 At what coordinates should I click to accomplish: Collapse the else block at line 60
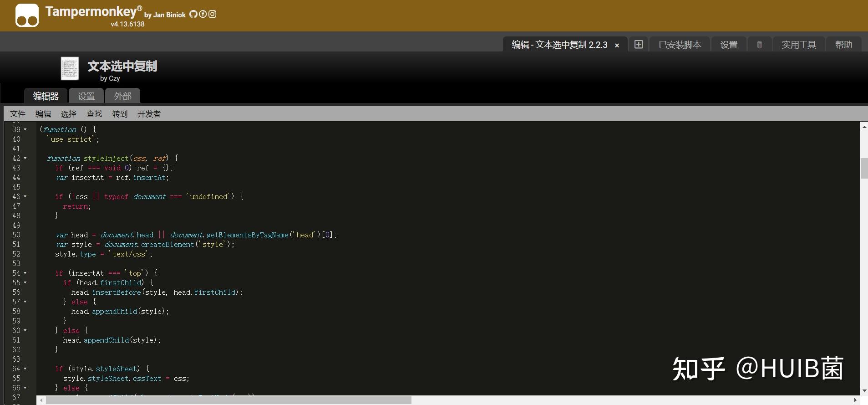pyautogui.click(x=25, y=330)
